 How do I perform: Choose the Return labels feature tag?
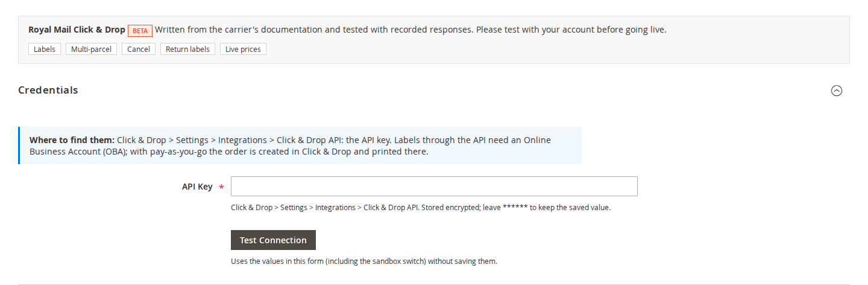[x=187, y=49]
